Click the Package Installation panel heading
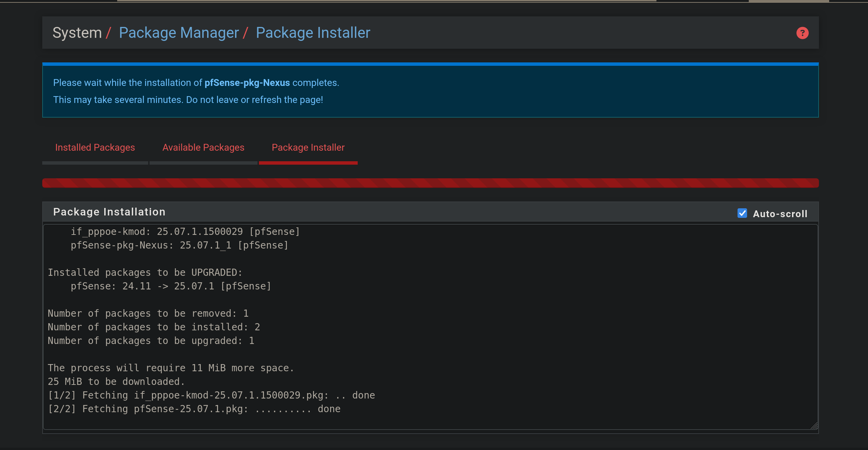The image size is (868, 450). (109, 212)
